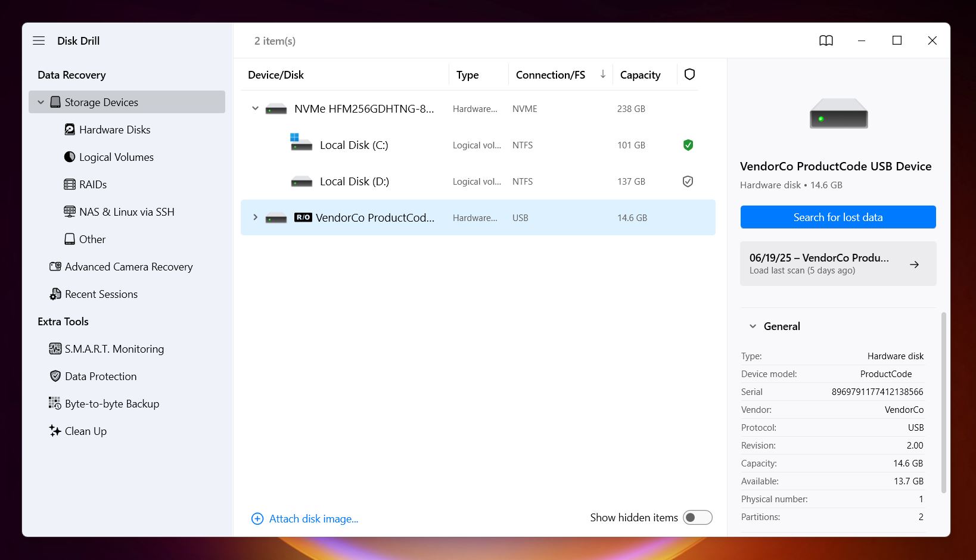This screenshot has width=976, height=560.
Task: Click the Clean Up sparkle icon
Action: (x=55, y=431)
